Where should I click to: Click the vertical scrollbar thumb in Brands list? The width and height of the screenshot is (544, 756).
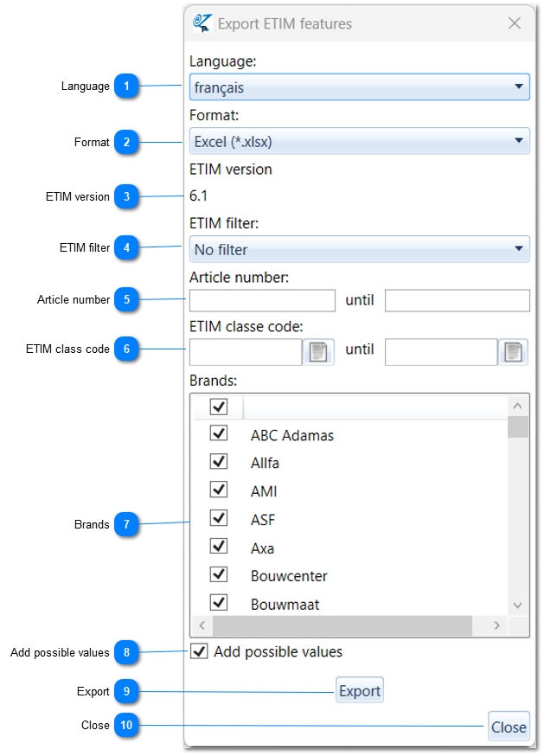tap(518, 426)
